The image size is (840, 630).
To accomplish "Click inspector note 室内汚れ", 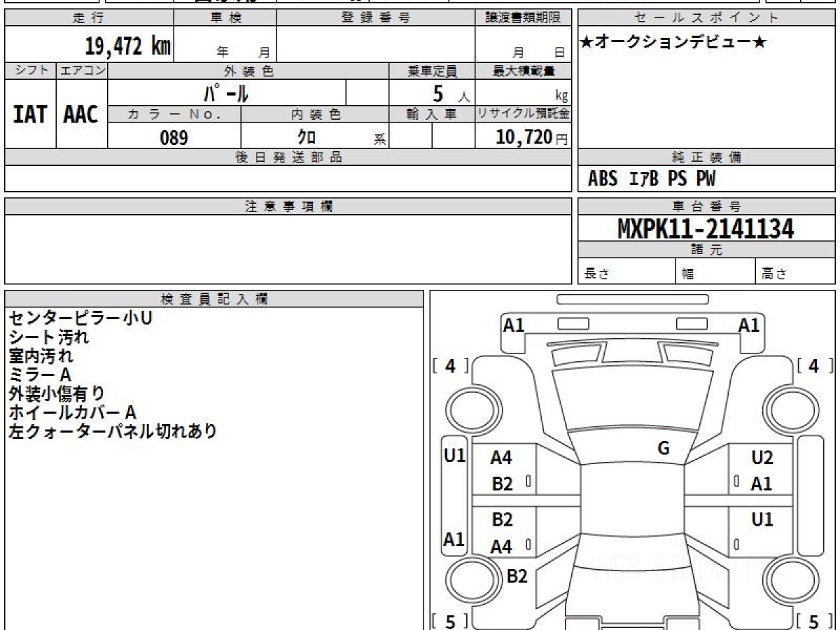I will (41, 356).
